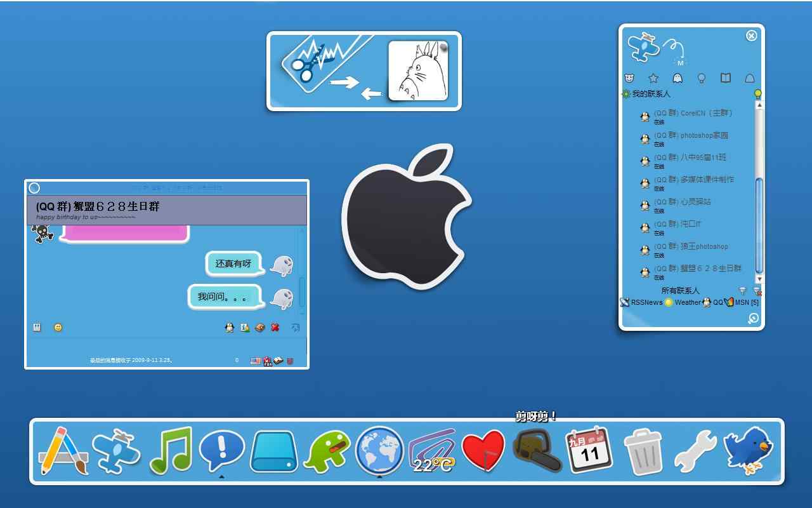The image size is (812, 508).
Task: Launch the green dinosaur app in dock
Action: 327,451
